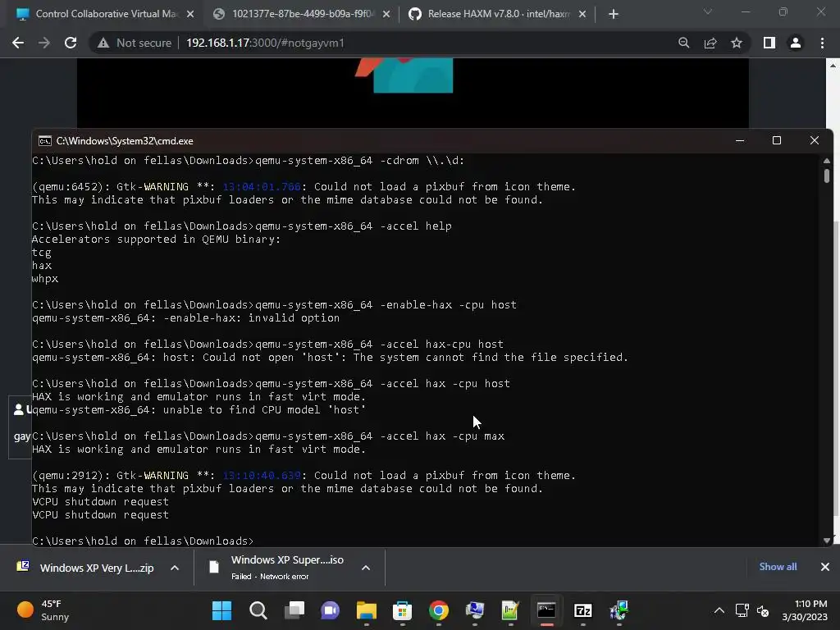Click the cmd scrollbar down arrow

[827, 541]
